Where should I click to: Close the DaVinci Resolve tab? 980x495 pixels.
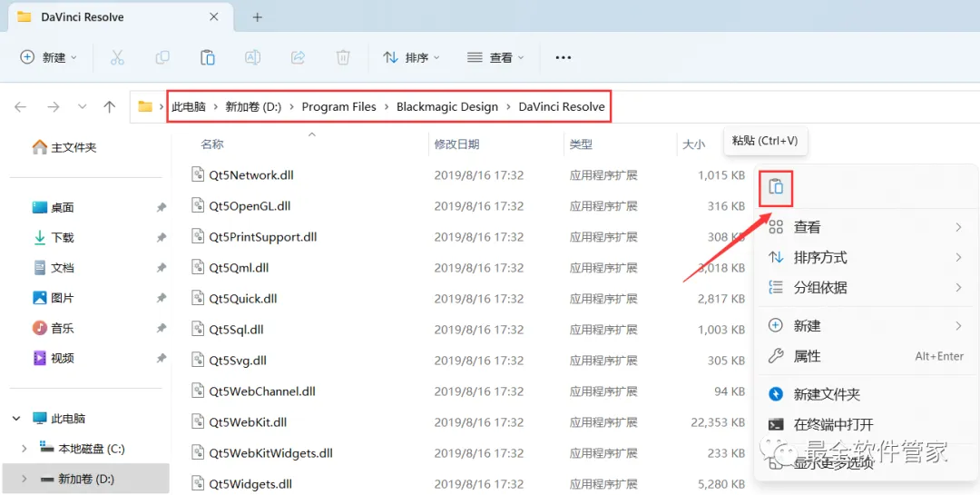[x=214, y=17]
